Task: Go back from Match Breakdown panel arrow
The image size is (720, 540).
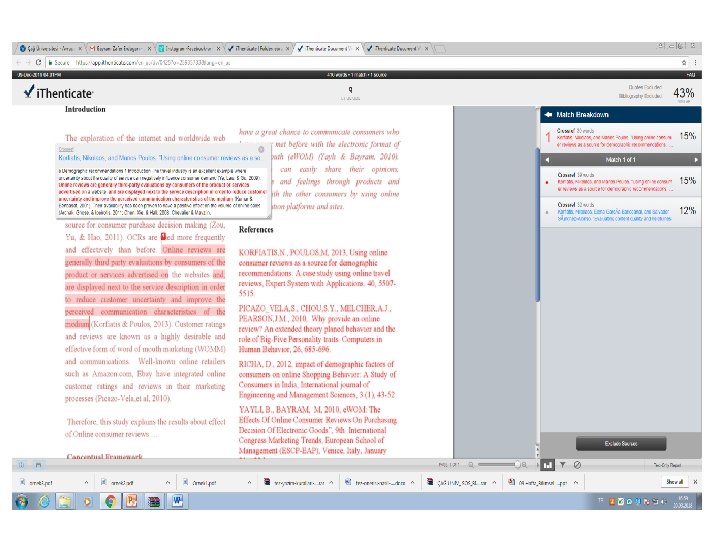Action: click(548, 114)
